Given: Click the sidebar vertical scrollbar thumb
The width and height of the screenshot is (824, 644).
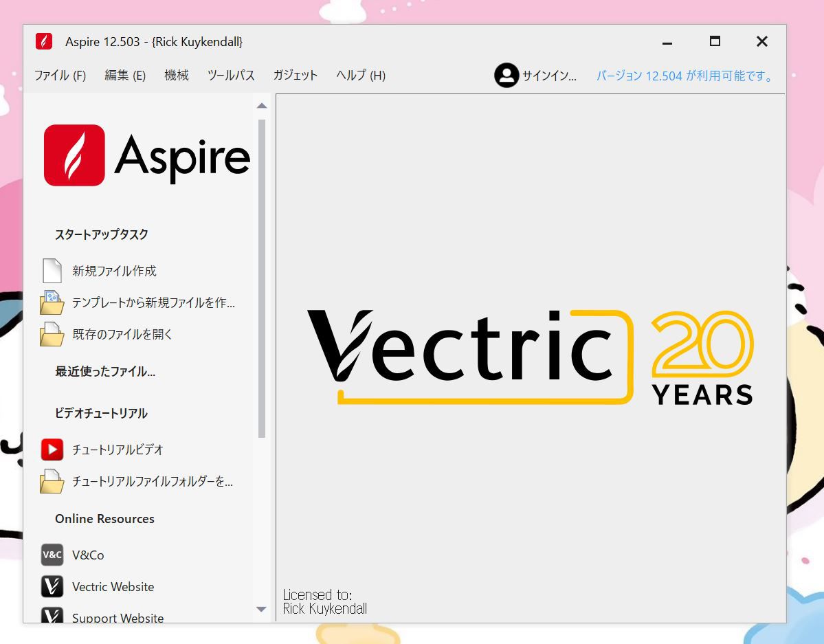Looking at the screenshot, I should pyautogui.click(x=262, y=278).
